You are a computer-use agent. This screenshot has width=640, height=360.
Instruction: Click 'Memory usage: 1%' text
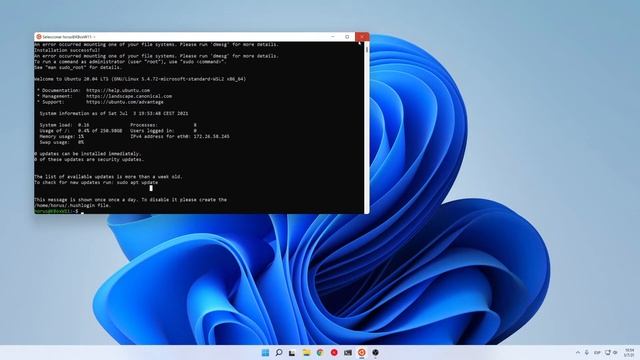[62, 136]
